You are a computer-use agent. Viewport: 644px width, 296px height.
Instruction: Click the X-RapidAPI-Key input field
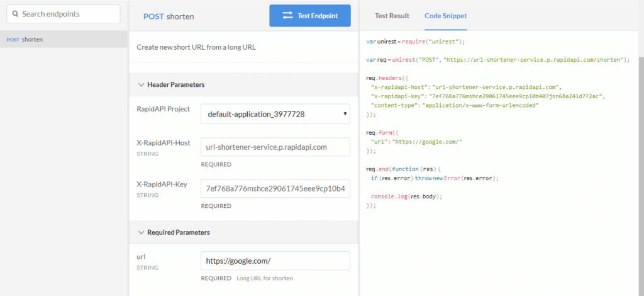[275, 189]
